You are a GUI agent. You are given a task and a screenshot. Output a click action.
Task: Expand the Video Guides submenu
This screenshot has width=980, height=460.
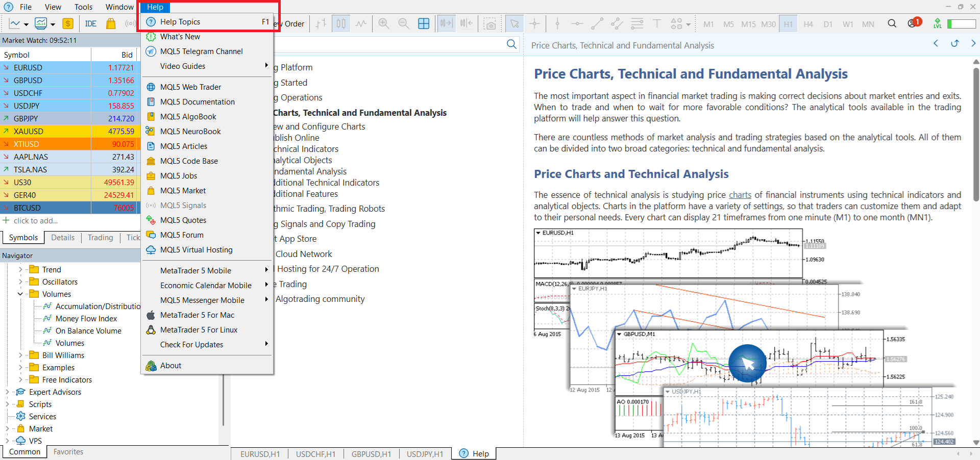coord(206,66)
